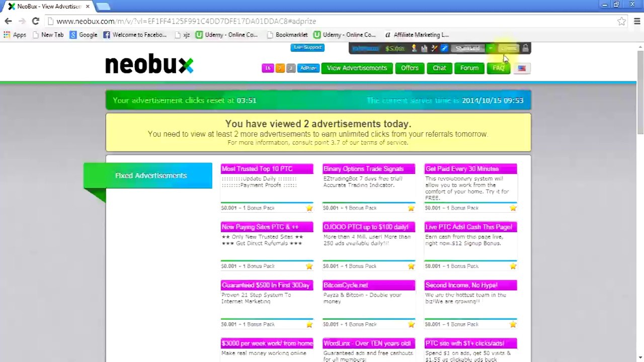Click the star on Binary Options Trade Signals ad
Screen dimensions: 644x362
(411, 208)
